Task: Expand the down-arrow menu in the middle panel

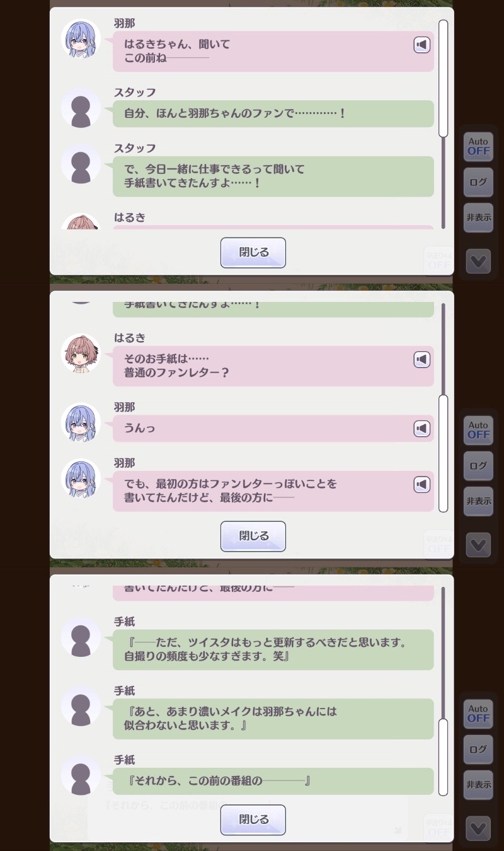Action: (x=478, y=545)
